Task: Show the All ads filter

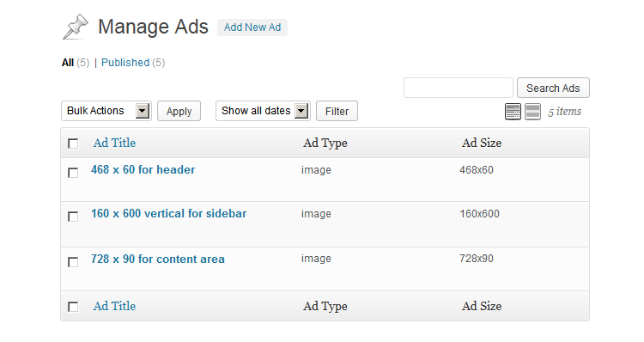Action: click(68, 63)
